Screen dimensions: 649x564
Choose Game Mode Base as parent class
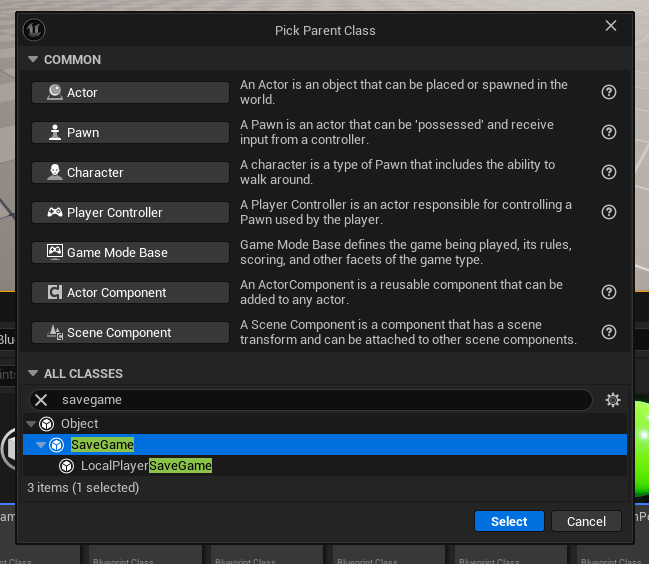(130, 252)
